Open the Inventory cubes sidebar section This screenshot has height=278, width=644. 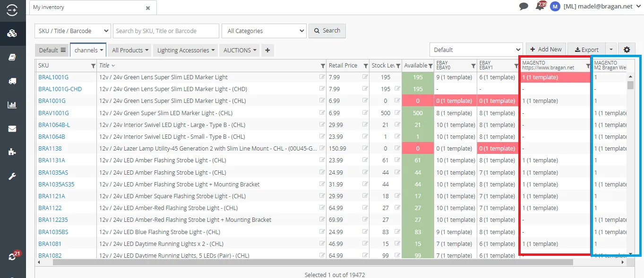tap(12, 33)
